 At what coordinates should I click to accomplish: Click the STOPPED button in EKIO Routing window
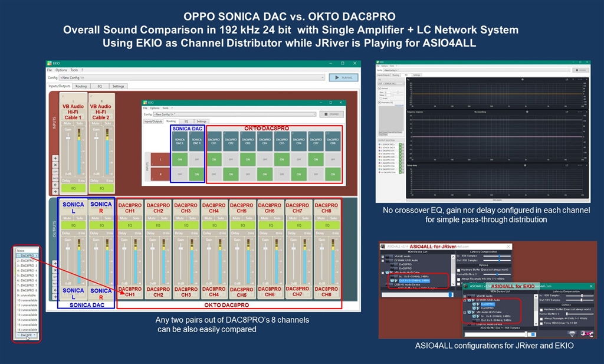331,114
